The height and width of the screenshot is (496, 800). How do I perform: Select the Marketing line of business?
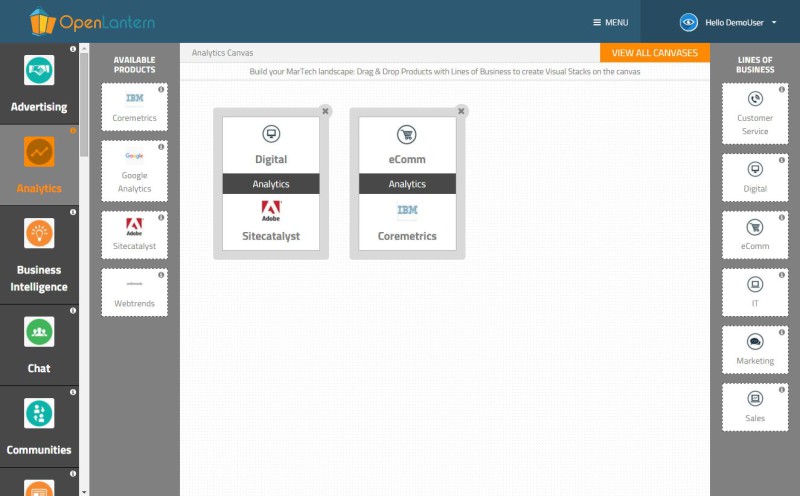755,350
